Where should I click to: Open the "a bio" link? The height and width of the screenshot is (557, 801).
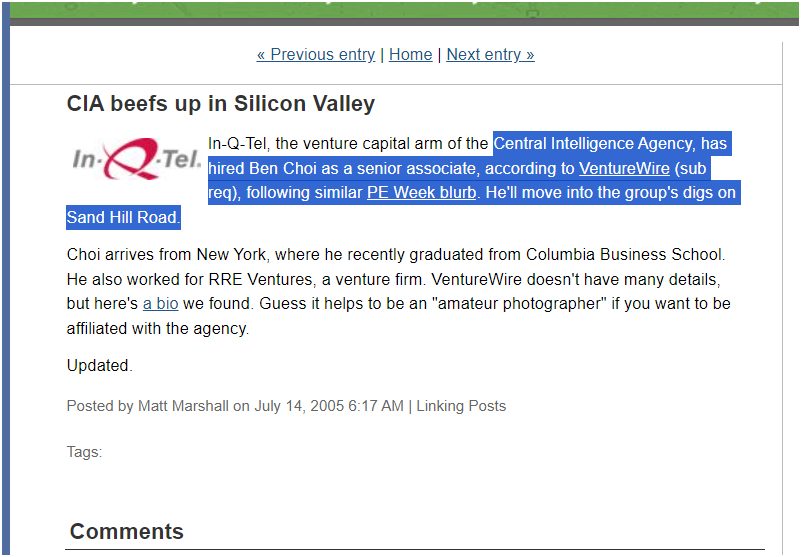tap(160, 303)
